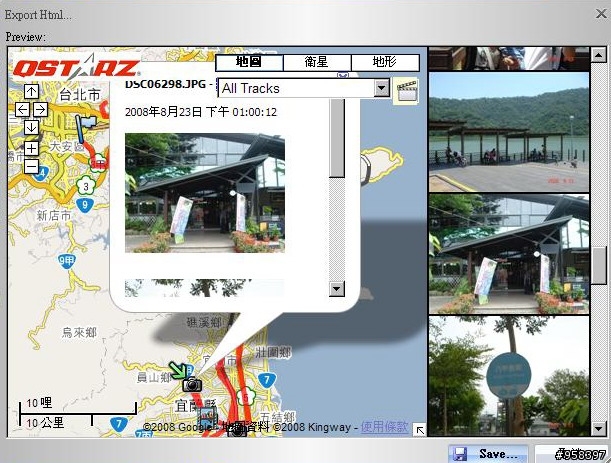The width and height of the screenshot is (611, 463).
Task: Click the 員山鄉 map label
Action: (x=154, y=377)
